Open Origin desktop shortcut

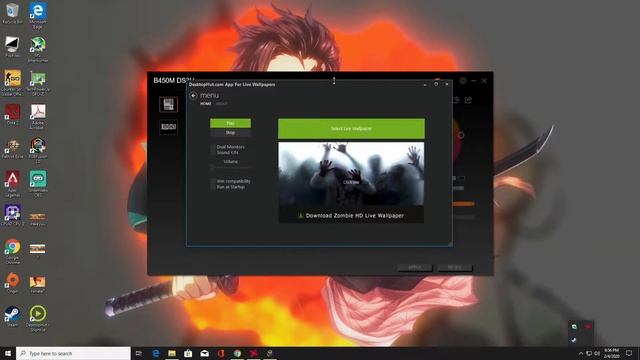(12, 282)
